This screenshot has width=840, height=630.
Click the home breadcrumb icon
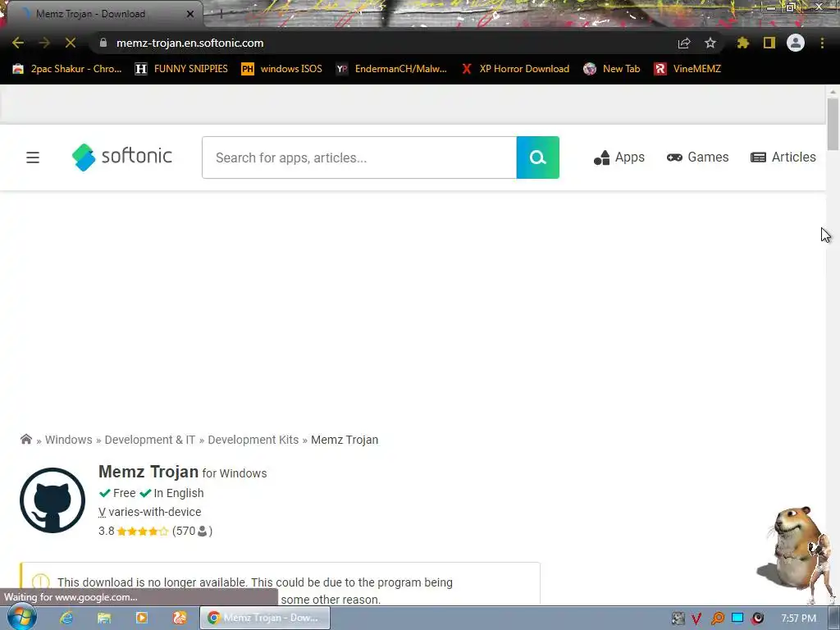pyautogui.click(x=25, y=440)
